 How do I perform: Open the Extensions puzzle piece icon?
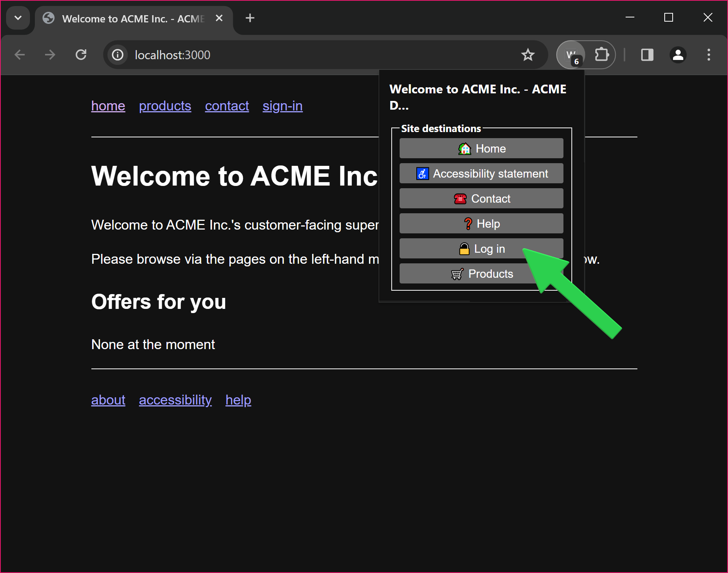pos(601,55)
